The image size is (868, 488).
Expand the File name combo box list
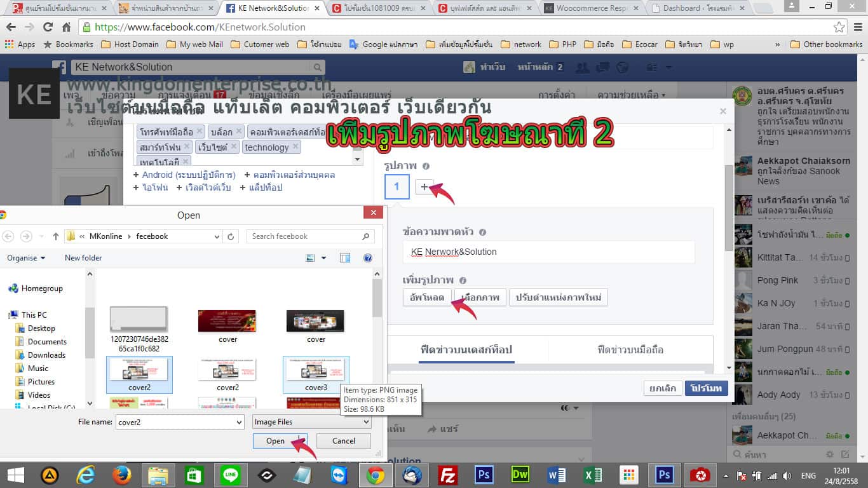(239, 422)
